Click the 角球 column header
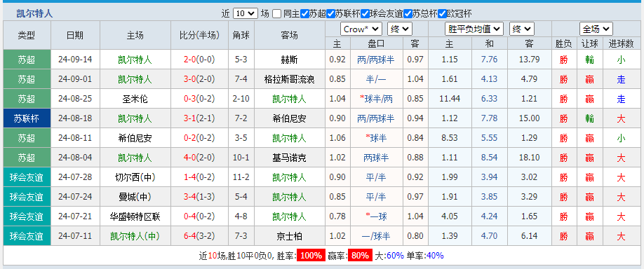Screen dimensions: 644x269 point(241,35)
